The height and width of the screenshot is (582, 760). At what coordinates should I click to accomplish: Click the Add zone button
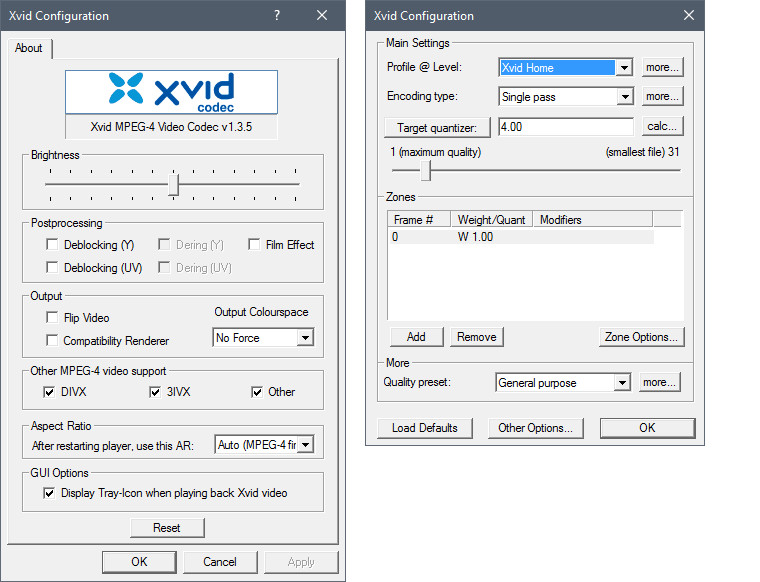(x=416, y=337)
